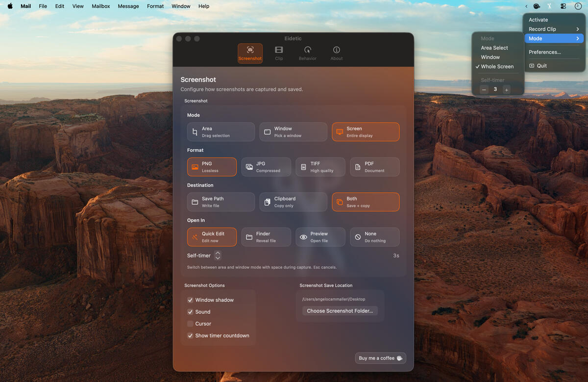Choose Preview as the open-in option
The width and height of the screenshot is (588, 382).
click(x=320, y=237)
